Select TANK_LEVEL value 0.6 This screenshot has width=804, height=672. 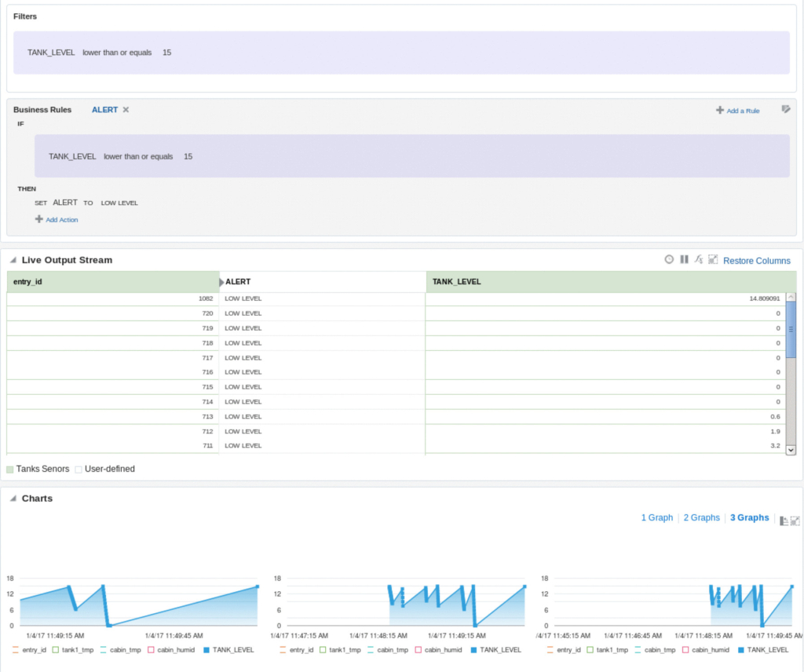pos(775,417)
